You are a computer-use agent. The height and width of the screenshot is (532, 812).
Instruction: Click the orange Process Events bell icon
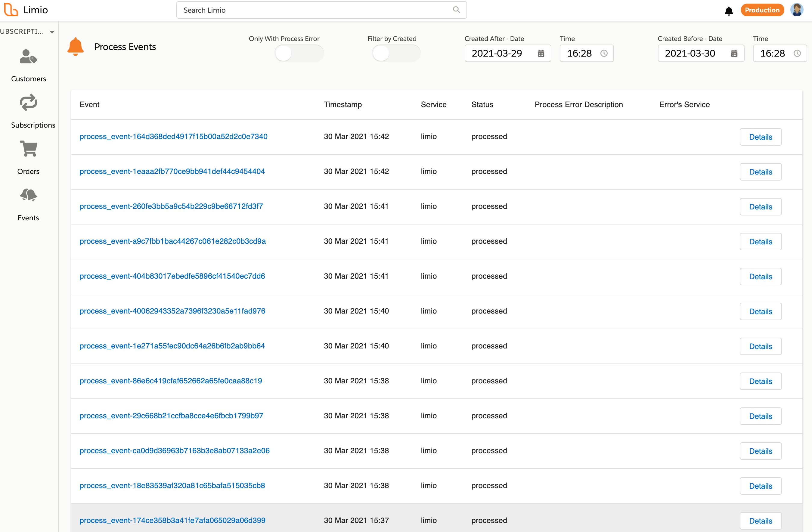(76, 47)
